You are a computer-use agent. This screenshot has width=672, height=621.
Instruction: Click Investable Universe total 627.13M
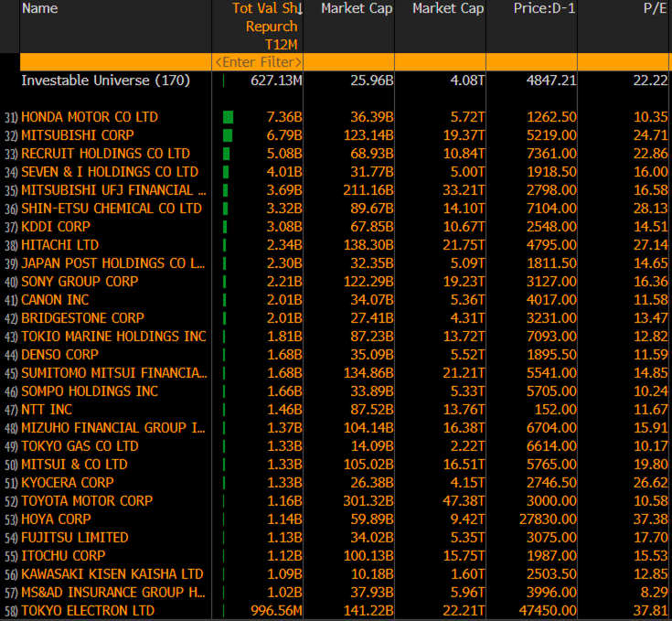point(276,80)
